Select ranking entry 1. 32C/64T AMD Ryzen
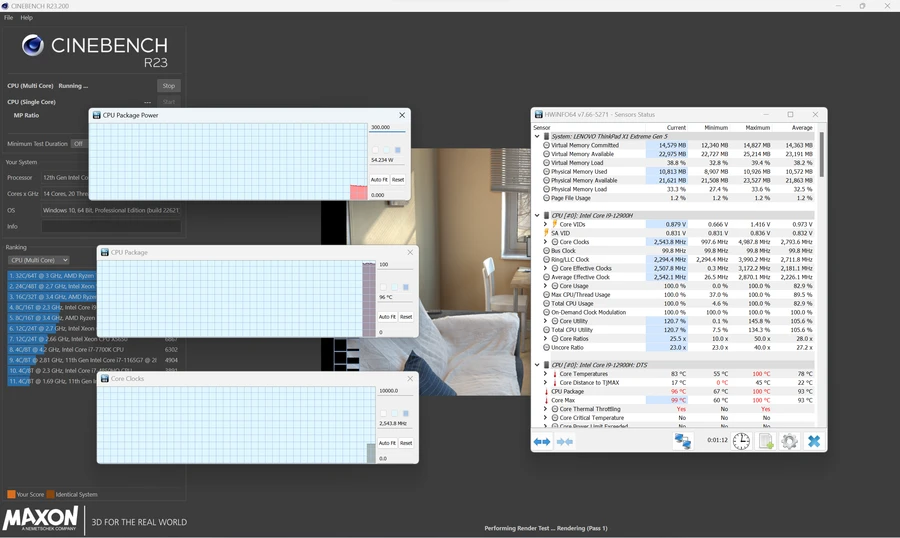 (x=52, y=276)
